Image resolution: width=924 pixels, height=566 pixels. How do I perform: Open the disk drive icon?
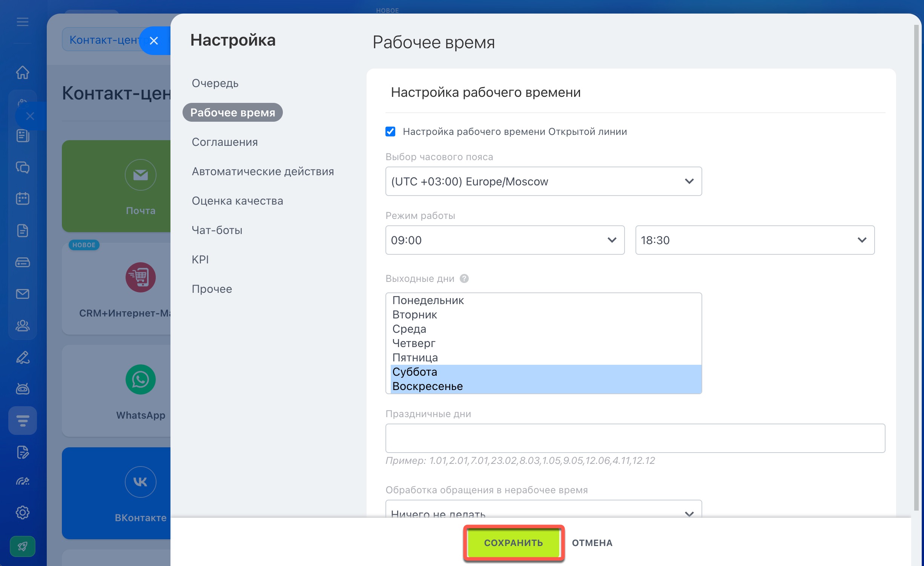click(x=23, y=262)
